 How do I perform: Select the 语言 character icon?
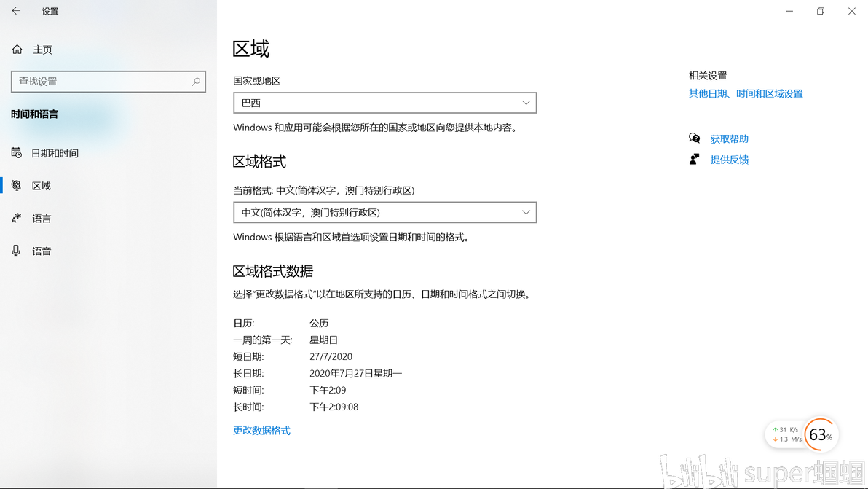pos(17,218)
